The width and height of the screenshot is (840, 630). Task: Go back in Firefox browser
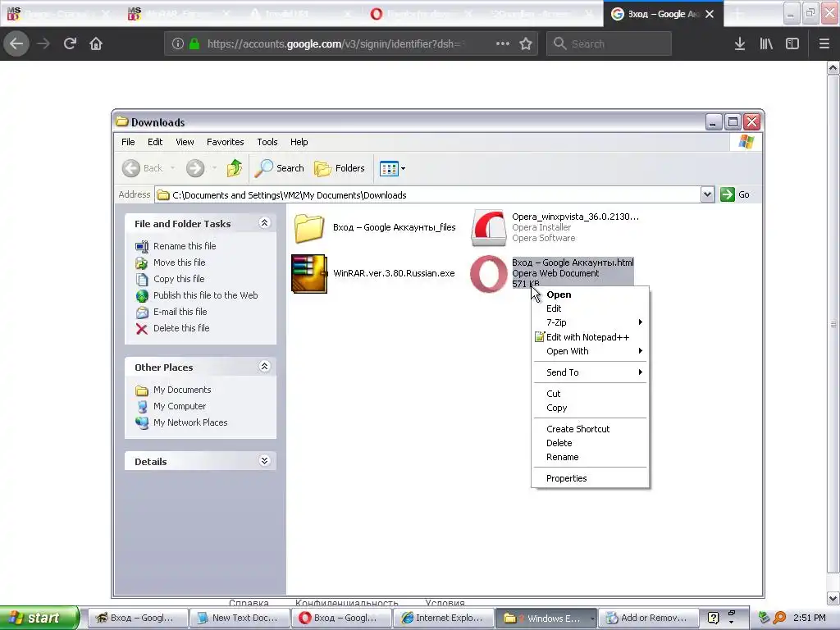coord(16,43)
